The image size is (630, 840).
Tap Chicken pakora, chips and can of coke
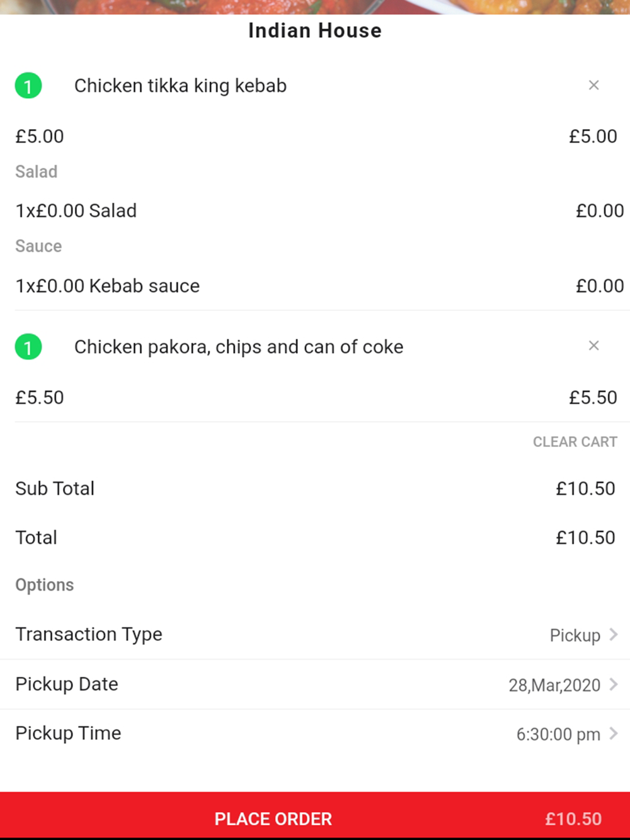point(239,347)
